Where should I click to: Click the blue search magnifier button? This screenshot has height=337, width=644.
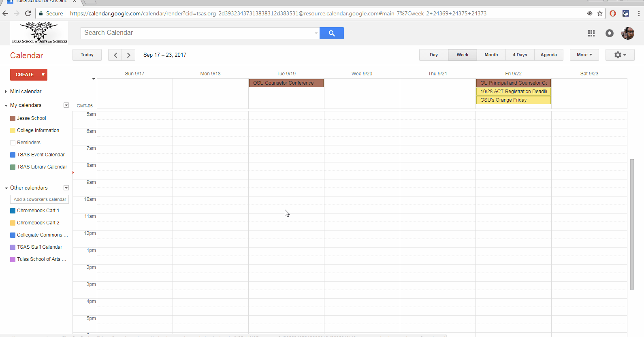[x=331, y=33]
